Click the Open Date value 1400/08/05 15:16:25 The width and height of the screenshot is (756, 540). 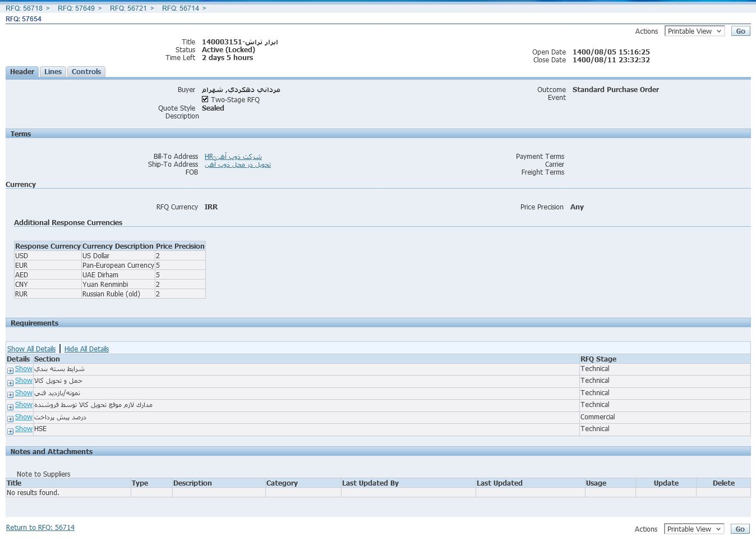pyautogui.click(x=611, y=52)
